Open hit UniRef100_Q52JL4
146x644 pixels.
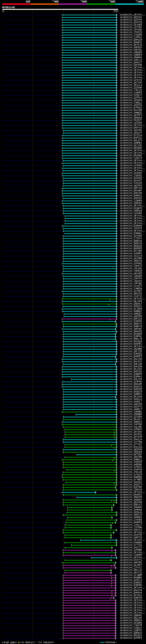click(x=131, y=85)
